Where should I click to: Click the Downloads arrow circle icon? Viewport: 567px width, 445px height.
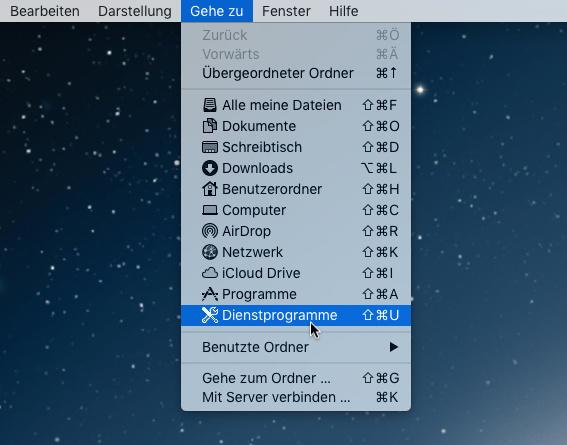pos(210,168)
